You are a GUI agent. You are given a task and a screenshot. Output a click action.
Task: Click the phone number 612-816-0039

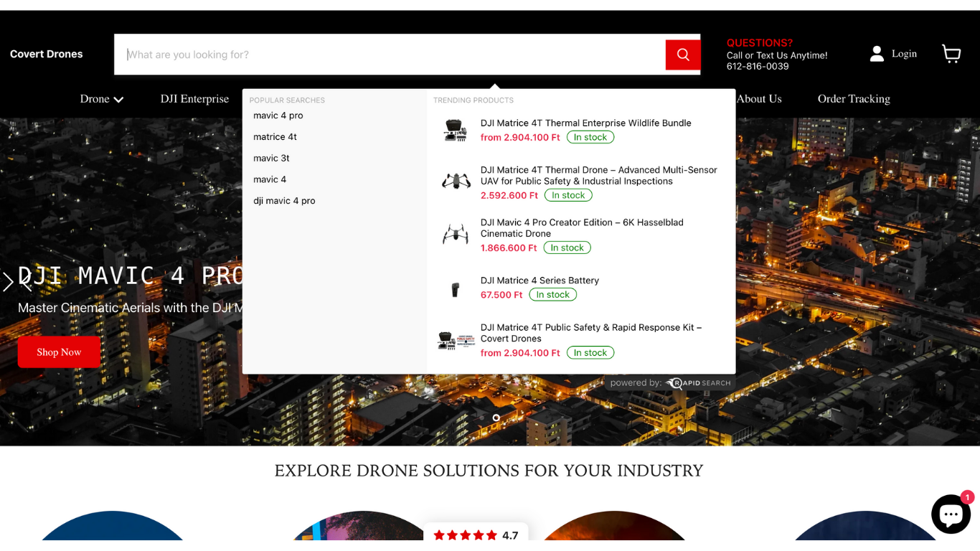pos(758,66)
